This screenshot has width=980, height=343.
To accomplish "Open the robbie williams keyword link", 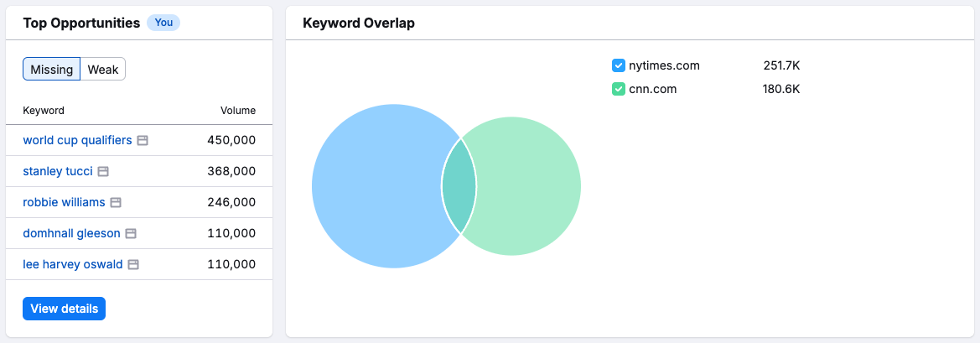I will (x=64, y=202).
